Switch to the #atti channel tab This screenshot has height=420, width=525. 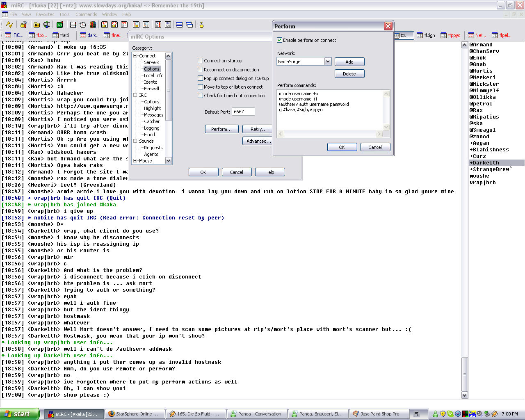(61, 35)
